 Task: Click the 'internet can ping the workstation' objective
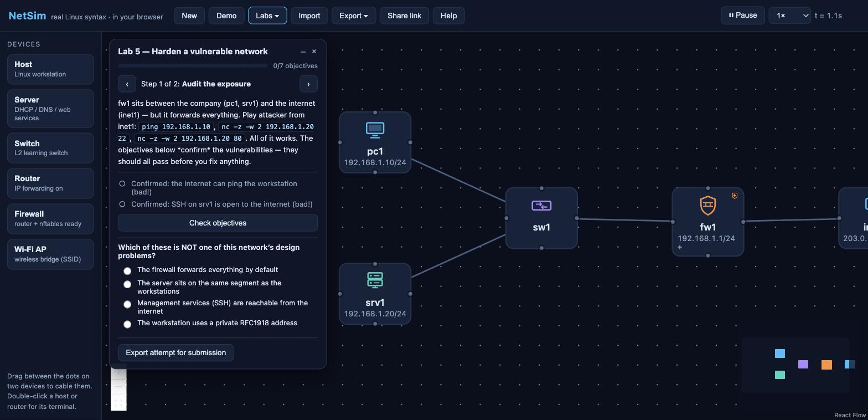(x=218, y=188)
